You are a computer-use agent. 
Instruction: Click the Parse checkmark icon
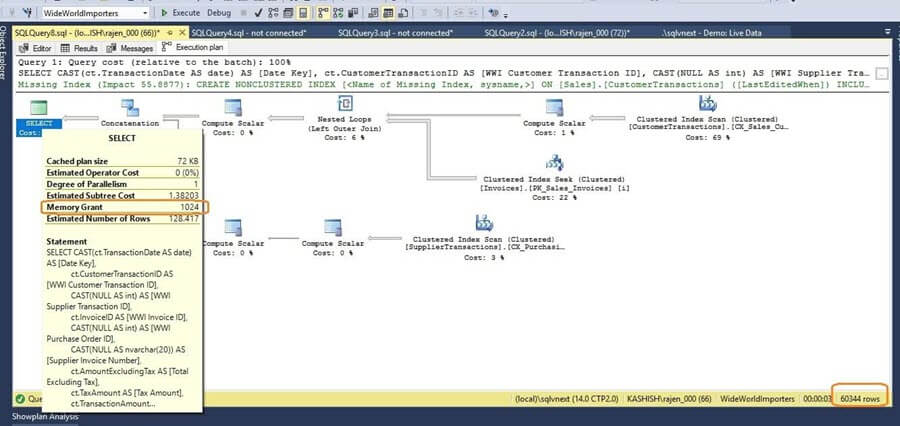(x=259, y=13)
